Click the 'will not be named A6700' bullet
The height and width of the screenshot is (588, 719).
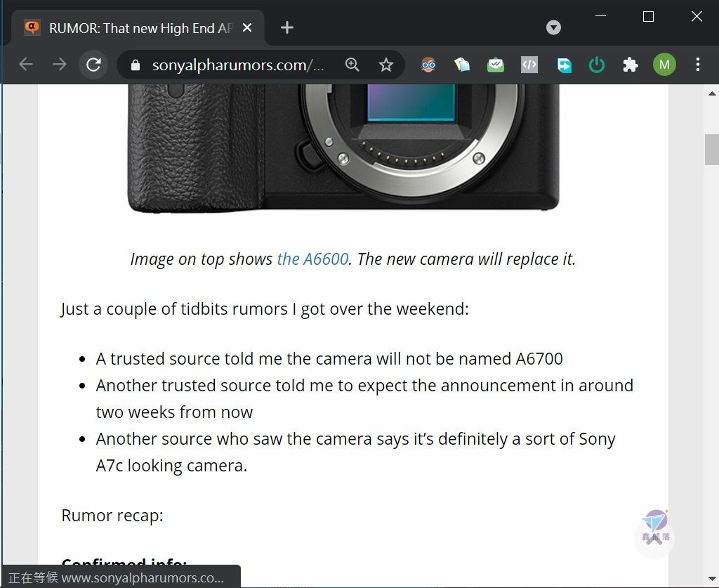pos(329,359)
